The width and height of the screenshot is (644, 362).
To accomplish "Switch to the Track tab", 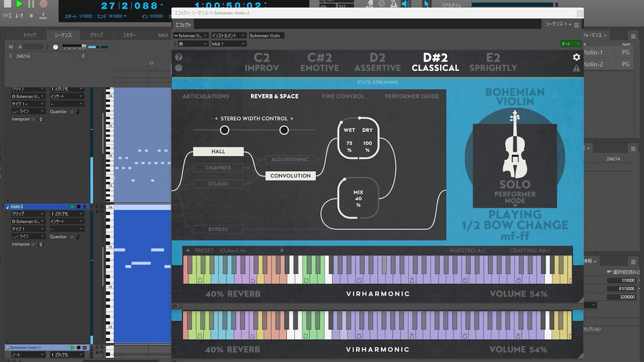I will tap(30, 36).
